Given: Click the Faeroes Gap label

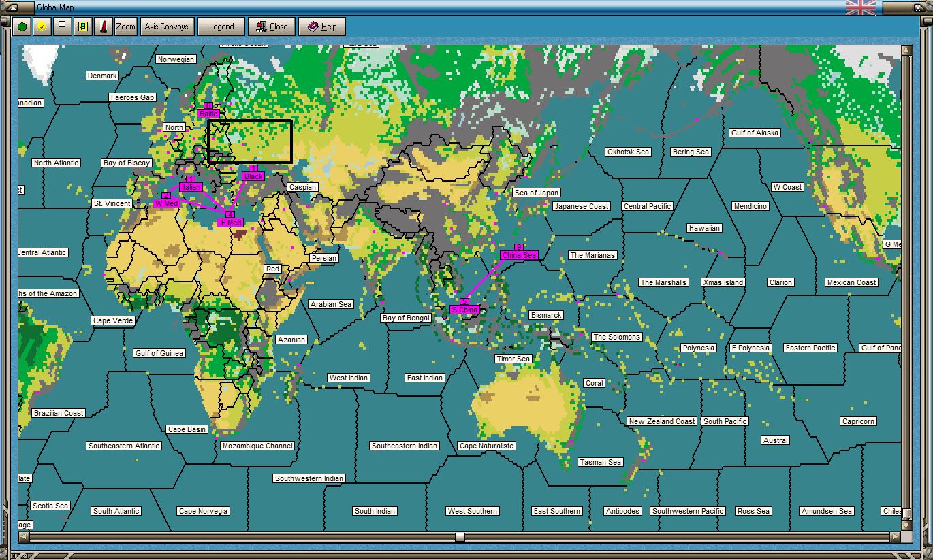Looking at the screenshot, I should (132, 97).
